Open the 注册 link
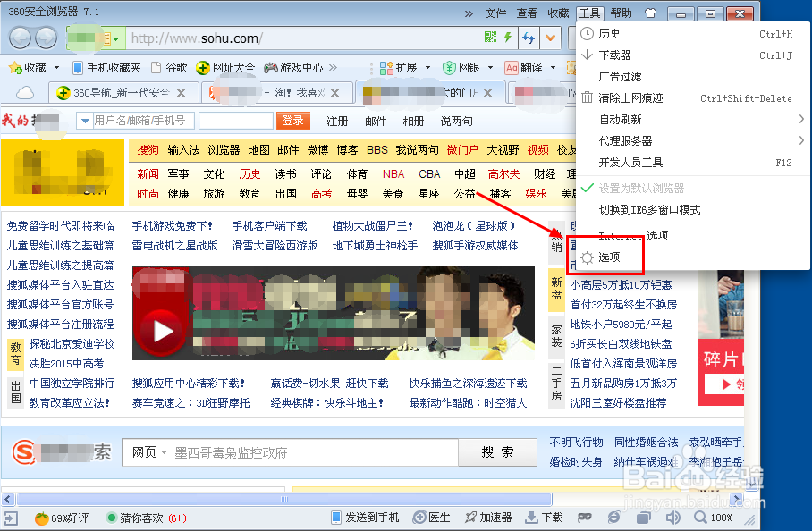 coord(337,121)
